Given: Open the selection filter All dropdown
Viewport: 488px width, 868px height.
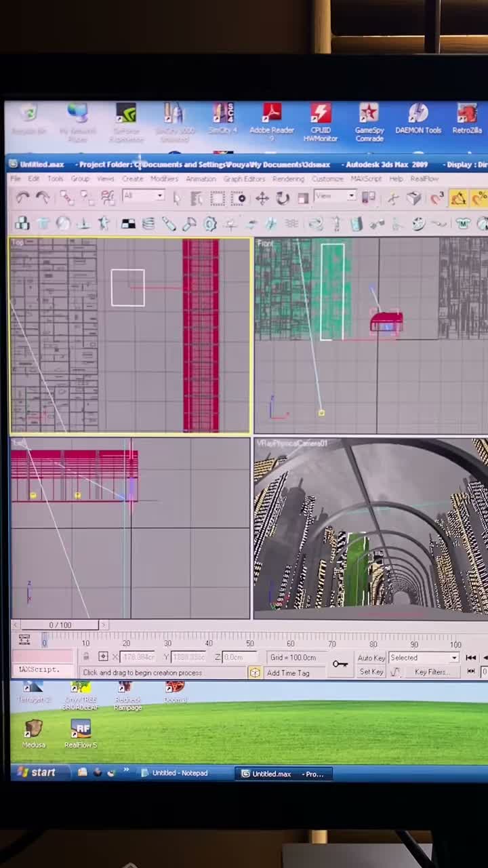Looking at the screenshot, I should [x=143, y=196].
